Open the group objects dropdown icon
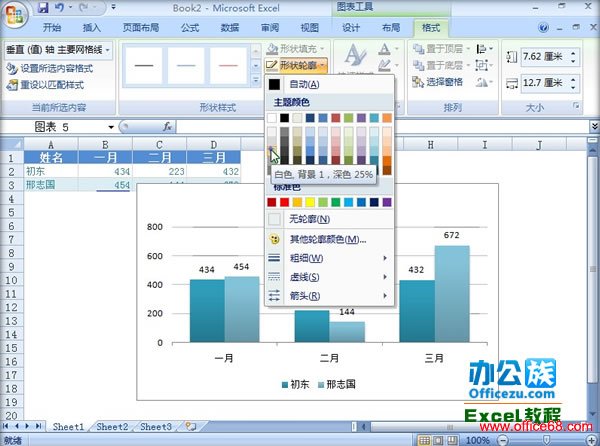Viewport: 600px width, 446px height. 484,65
